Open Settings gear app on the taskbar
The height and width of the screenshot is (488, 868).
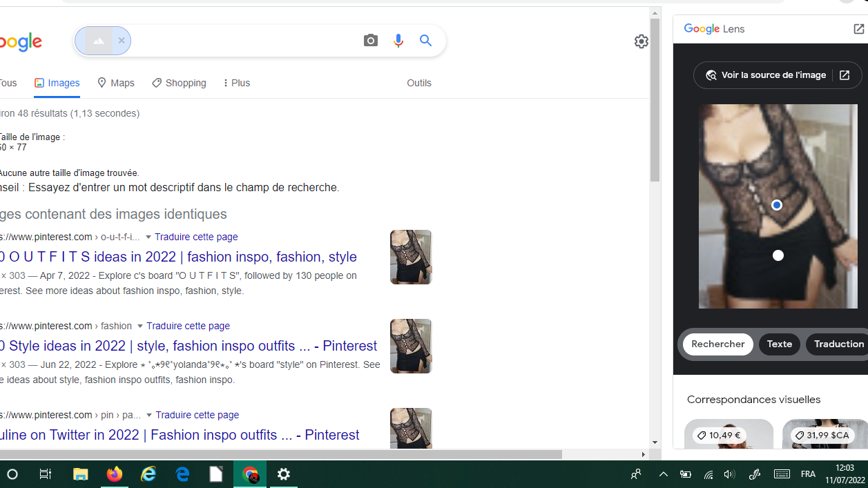284,474
